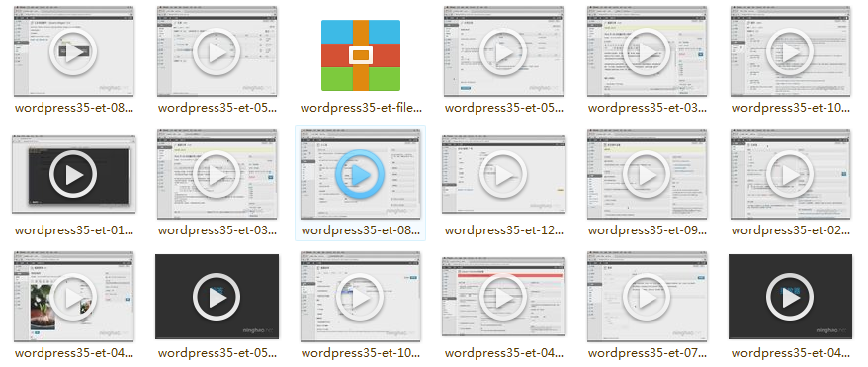Select wordpress35-et-04 thumbnail with red banner
Image resolution: width=868 pixels, height=367 pixels.
(503, 297)
